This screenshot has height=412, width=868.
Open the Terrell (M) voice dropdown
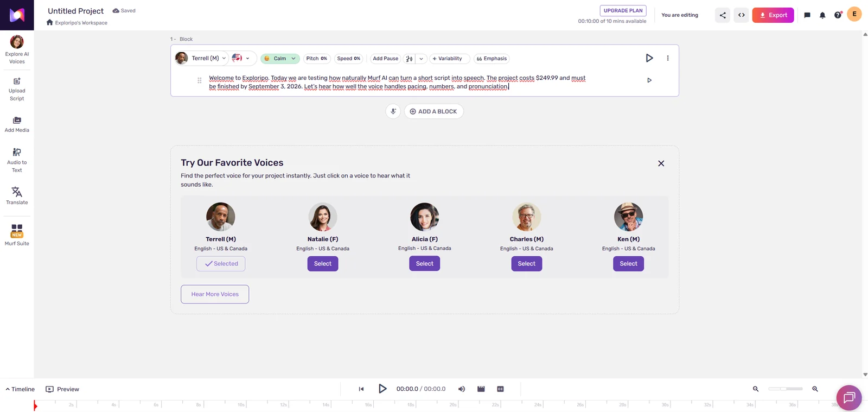pyautogui.click(x=201, y=58)
